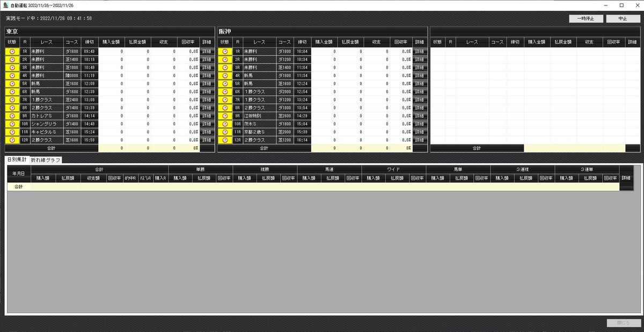
Task: Click the 東京 venue title
Action: pyautogui.click(x=12, y=32)
